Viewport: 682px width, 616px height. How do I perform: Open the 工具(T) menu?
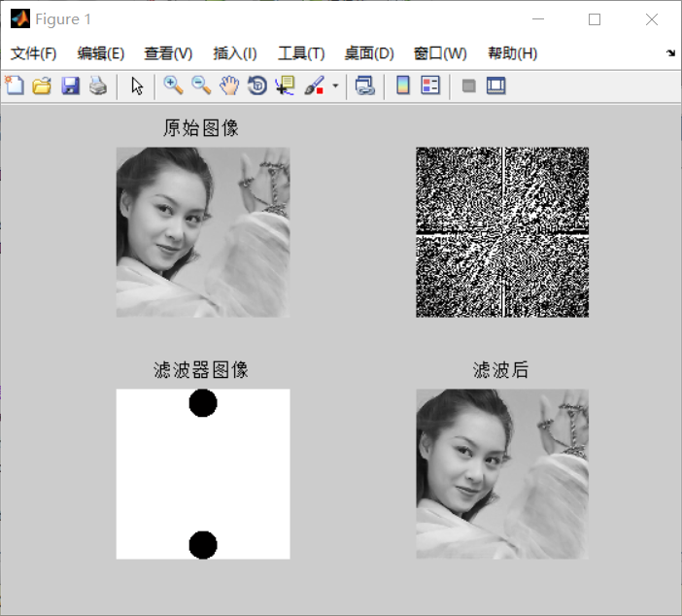click(x=301, y=53)
